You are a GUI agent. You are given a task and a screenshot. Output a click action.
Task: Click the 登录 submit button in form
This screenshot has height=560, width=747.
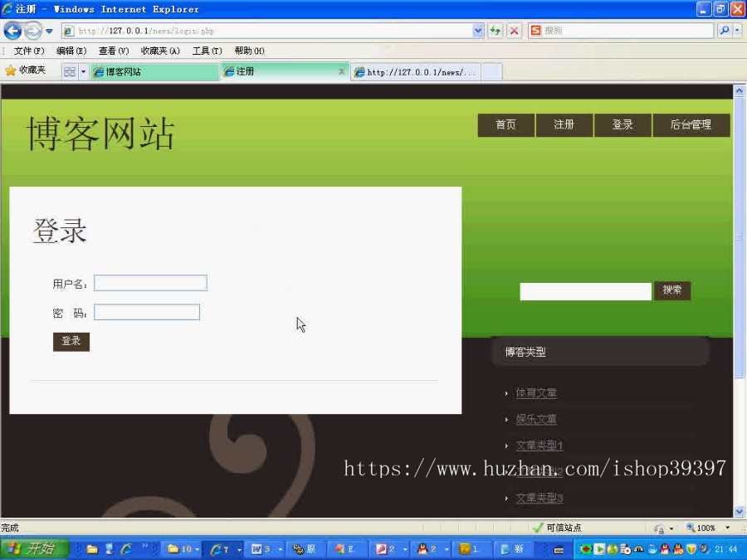(71, 342)
